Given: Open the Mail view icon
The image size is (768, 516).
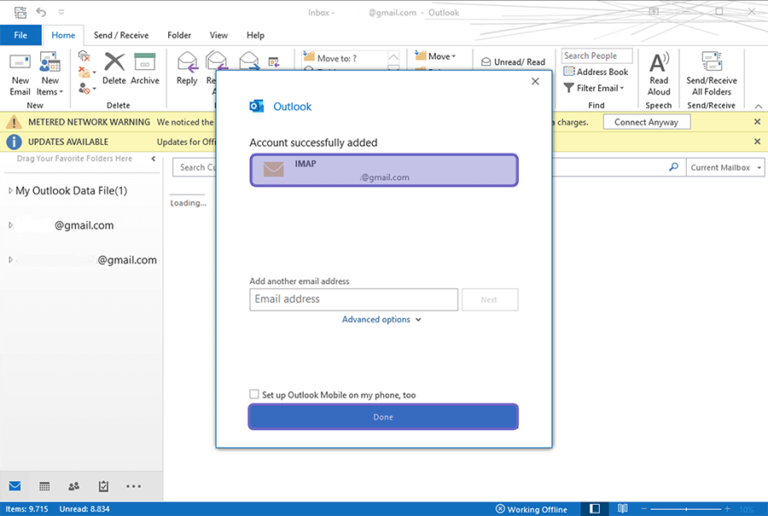Looking at the screenshot, I should (15, 486).
